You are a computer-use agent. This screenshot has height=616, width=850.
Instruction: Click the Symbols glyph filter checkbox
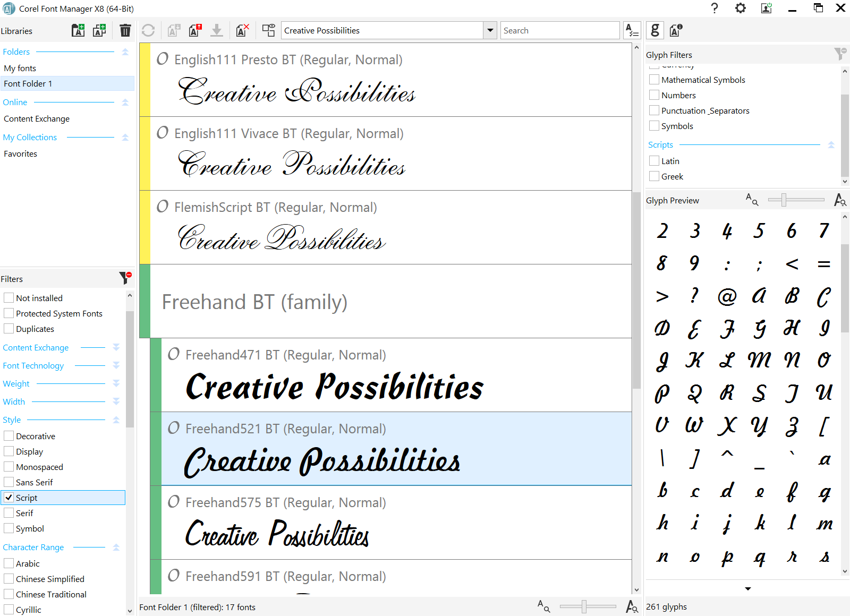654,125
